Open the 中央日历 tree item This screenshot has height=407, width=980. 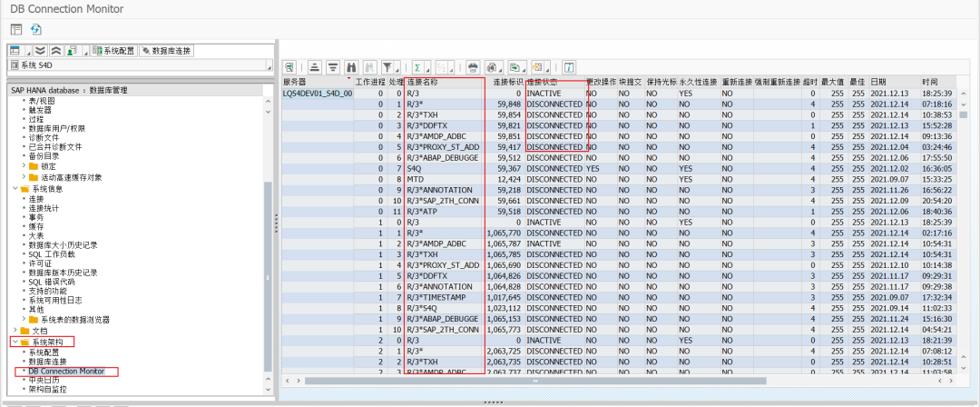(44, 380)
